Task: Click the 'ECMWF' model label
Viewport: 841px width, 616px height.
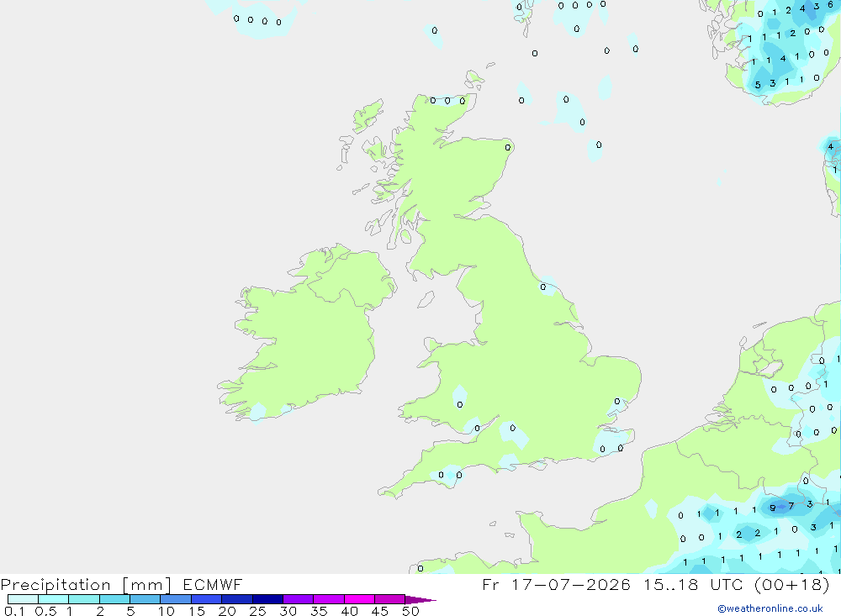Action: [x=213, y=584]
